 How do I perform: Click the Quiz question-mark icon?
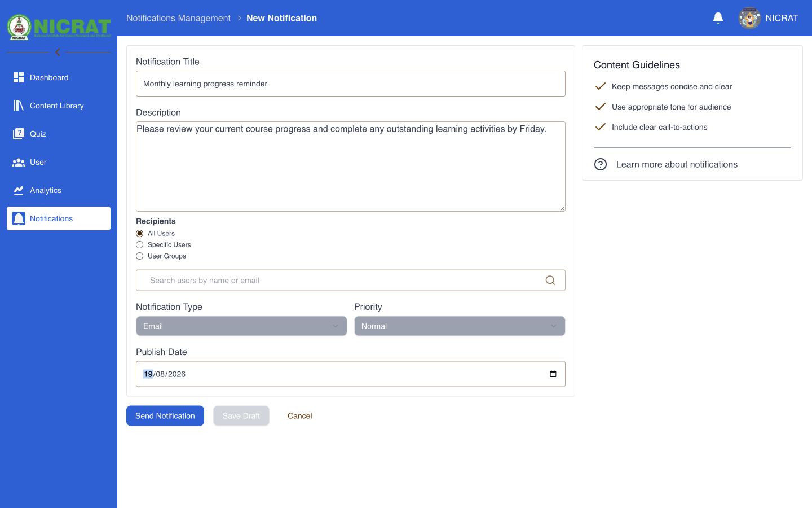[x=19, y=134]
